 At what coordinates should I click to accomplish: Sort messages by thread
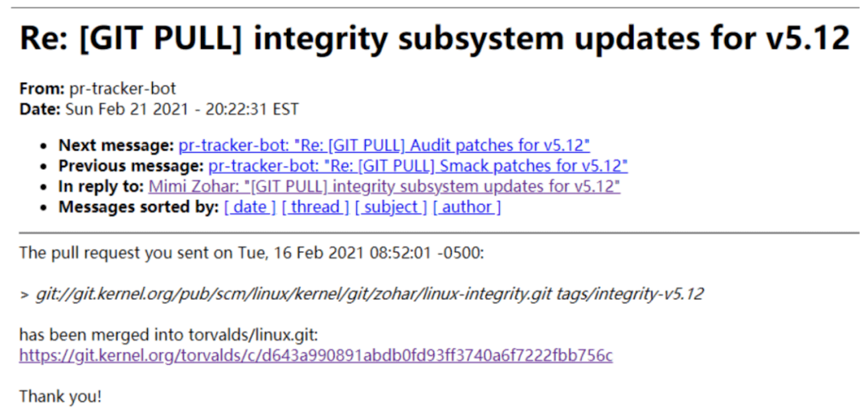click(316, 206)
